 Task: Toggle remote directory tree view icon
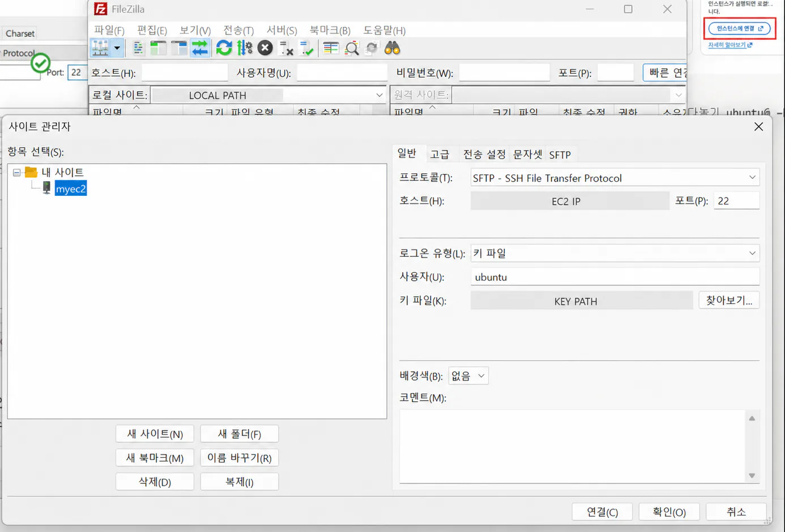coord(179,48)
